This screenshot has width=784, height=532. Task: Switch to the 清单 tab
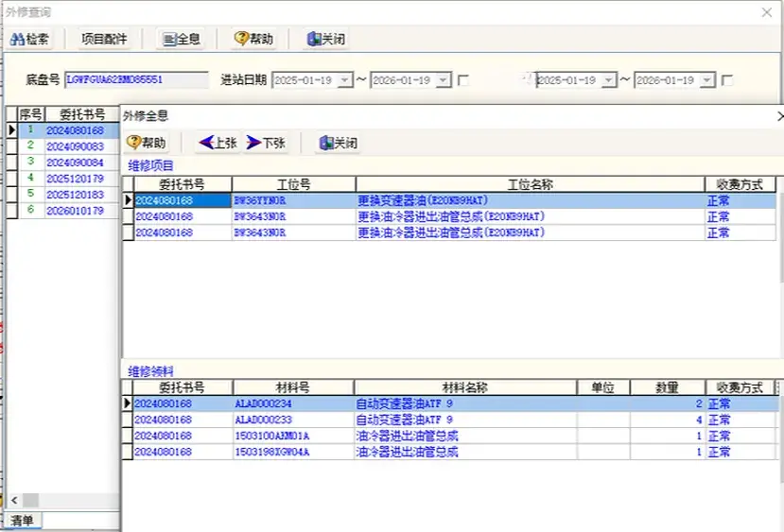point(21,521)
